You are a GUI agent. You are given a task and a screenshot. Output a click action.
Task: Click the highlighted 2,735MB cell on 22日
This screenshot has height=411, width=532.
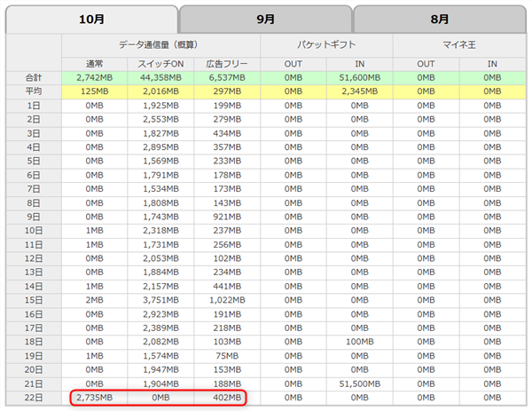[x=95, y=396]
